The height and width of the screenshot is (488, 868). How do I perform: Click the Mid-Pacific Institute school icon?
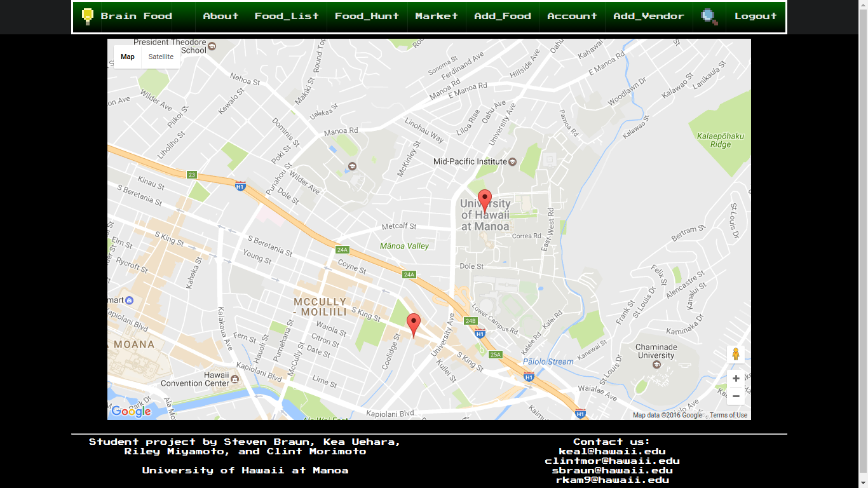pos(512,161)
